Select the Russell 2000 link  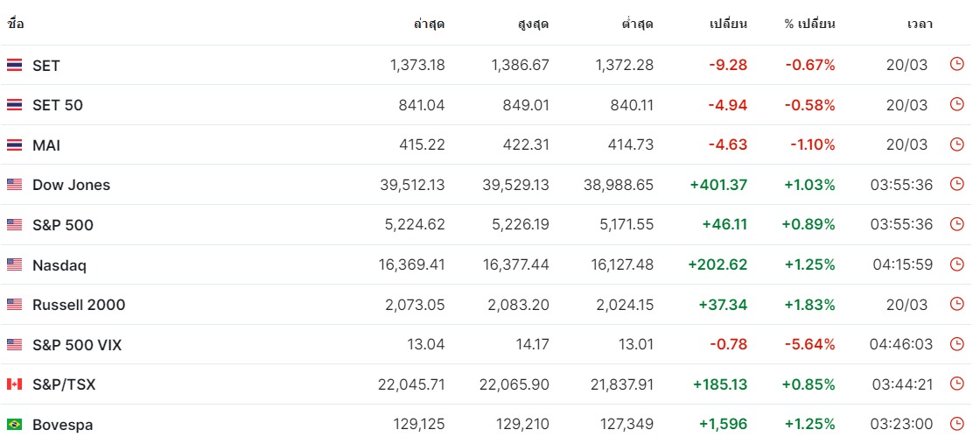pyautogui.click(x=79, y=305)
